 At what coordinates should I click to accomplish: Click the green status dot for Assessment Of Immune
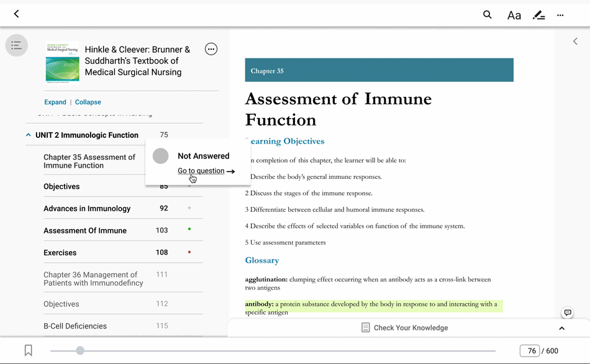[x=189, y=229]
